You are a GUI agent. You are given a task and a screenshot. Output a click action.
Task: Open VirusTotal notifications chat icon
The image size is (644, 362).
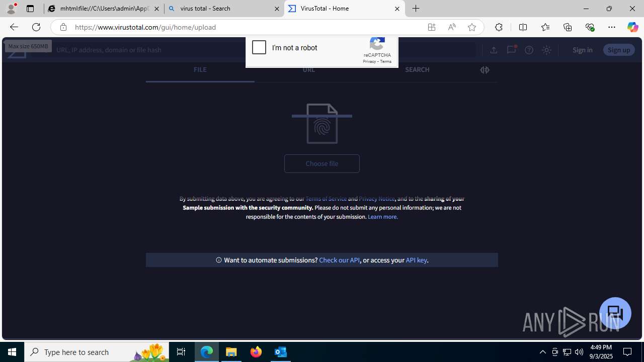[x=511, y=50]
